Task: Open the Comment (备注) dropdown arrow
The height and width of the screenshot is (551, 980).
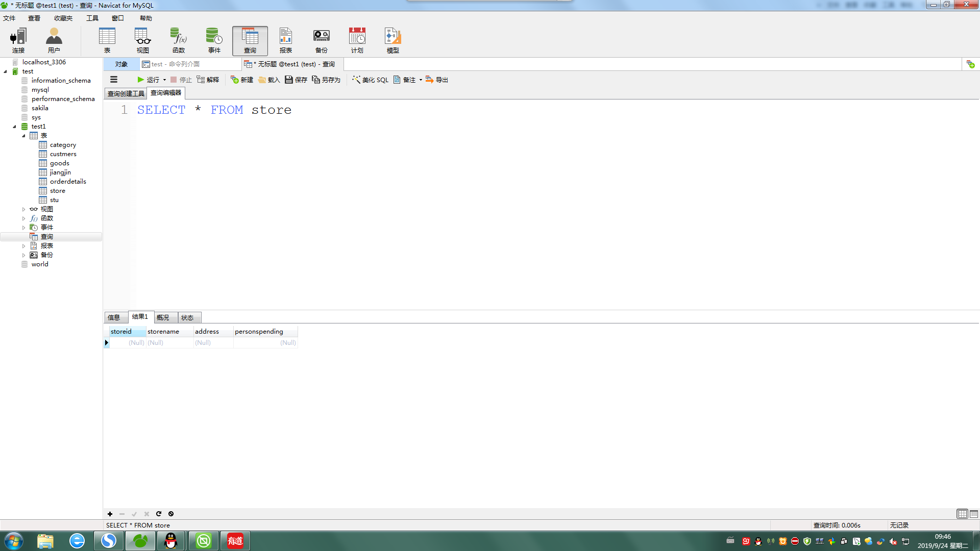Action: pos(421,80)
